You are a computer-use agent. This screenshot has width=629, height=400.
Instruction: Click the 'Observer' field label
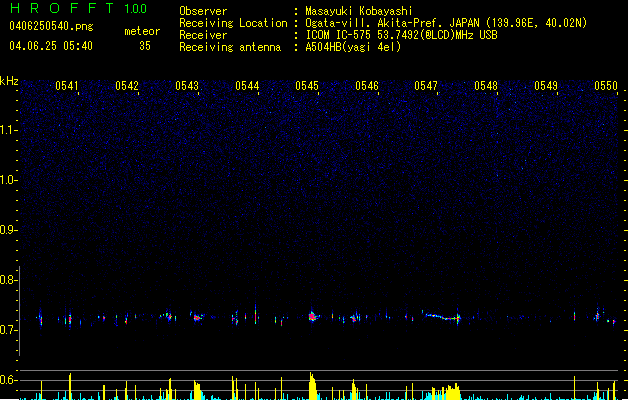[203, 11]
